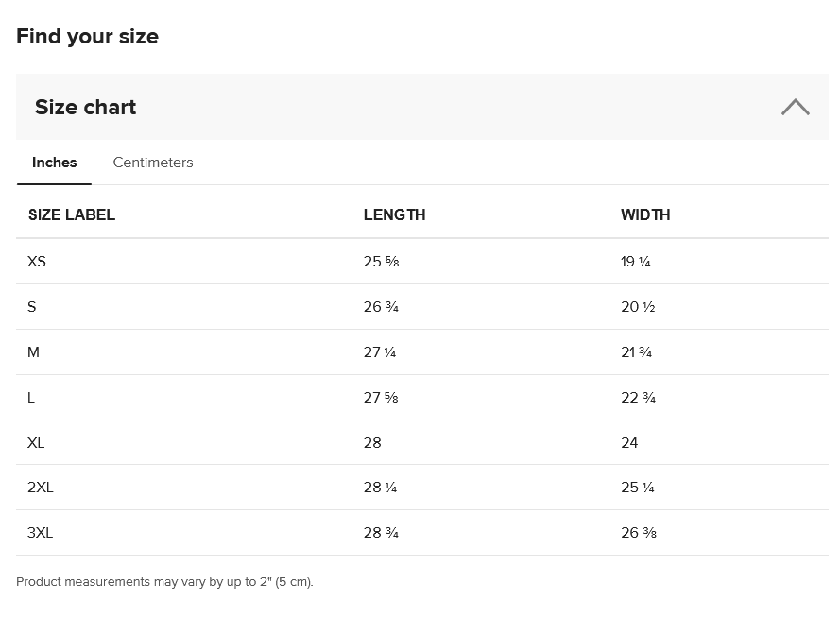Click the S width value 20 ½
This screenshot has width=840, height=617.
click(x=638, y=307)
